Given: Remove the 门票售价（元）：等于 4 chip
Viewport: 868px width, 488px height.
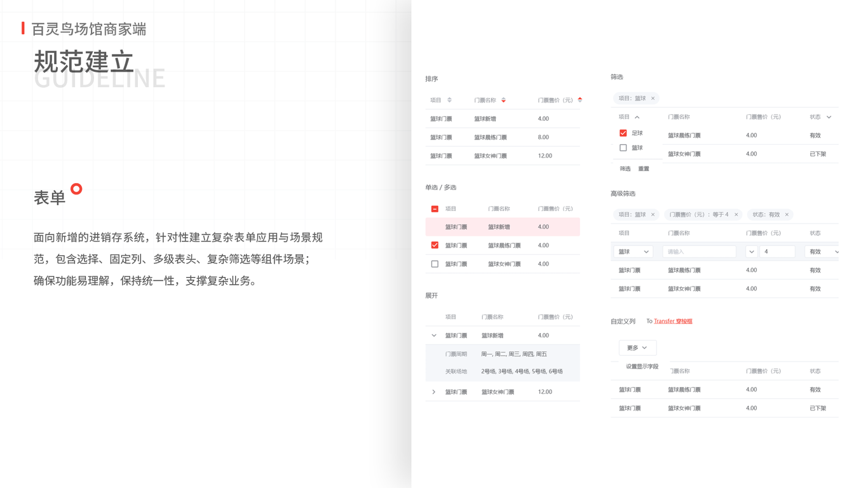Looking at the screenshot, I should tap(736, 215).
